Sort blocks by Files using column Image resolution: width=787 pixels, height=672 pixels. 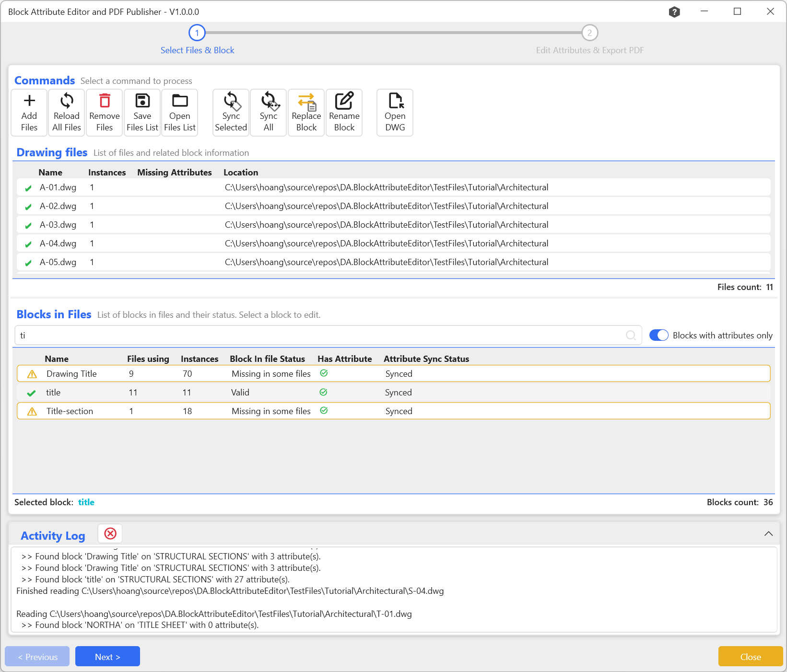point(148,359)
